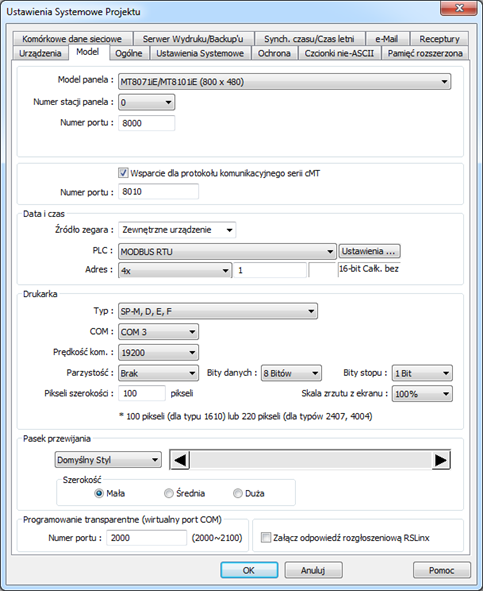
Task: Click the scrollbar preview track
Action: [310, 460]
